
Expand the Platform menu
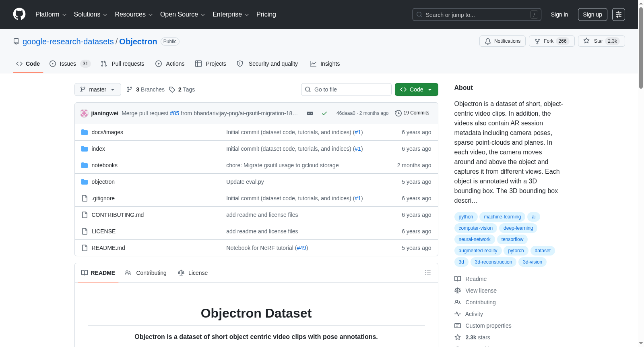coord(51,15)
